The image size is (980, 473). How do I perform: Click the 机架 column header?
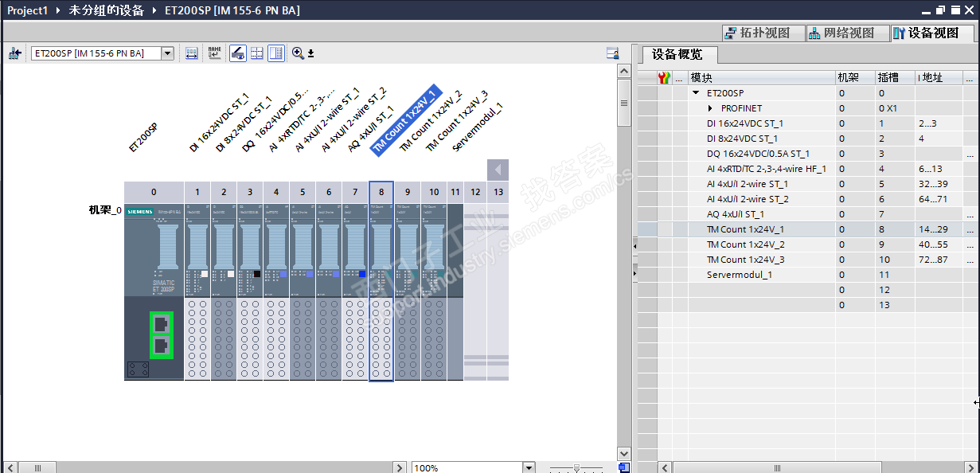855,78
